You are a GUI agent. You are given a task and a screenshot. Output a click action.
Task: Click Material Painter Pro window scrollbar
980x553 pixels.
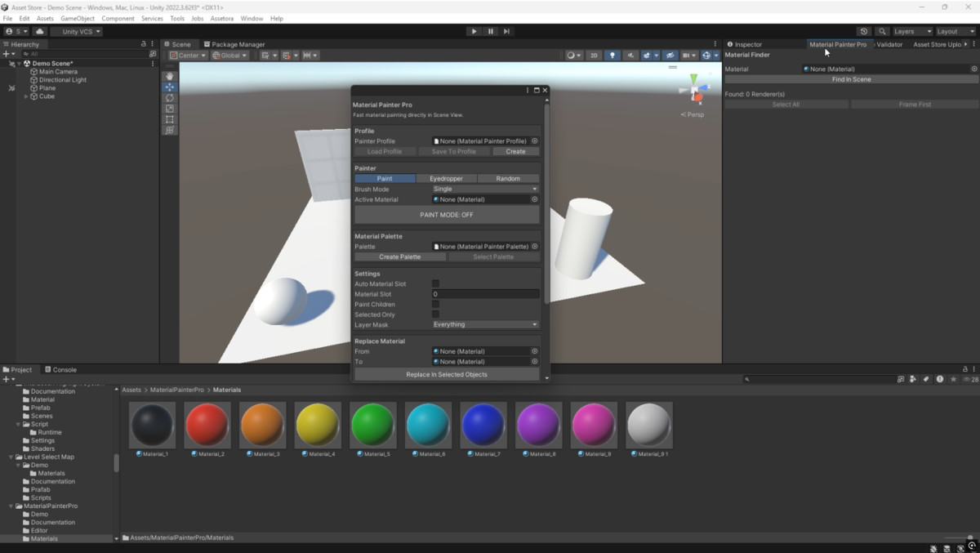(x=546, y=204)
